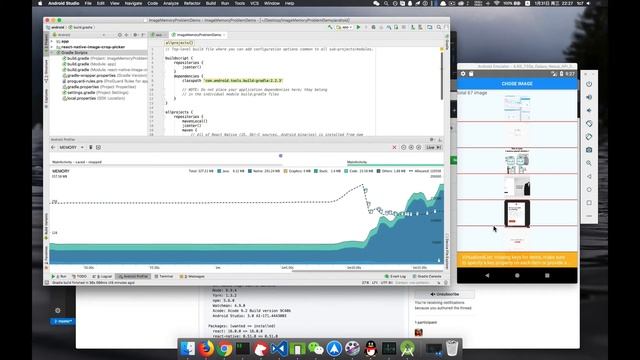Select local.properties file
This screenshot has width=640, height=360.
click(x=93, y=98)
